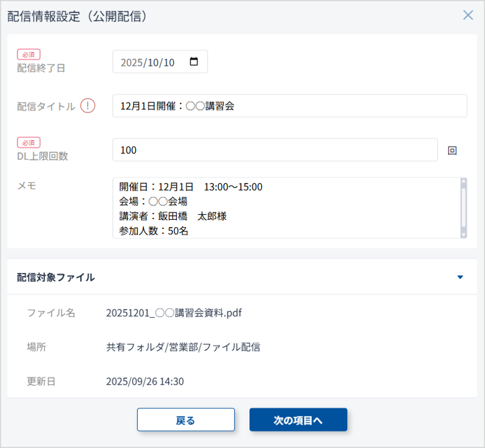
Task: Click into the 配信タイトル text field
Action: pyautogui.click(x=289, y=106)
